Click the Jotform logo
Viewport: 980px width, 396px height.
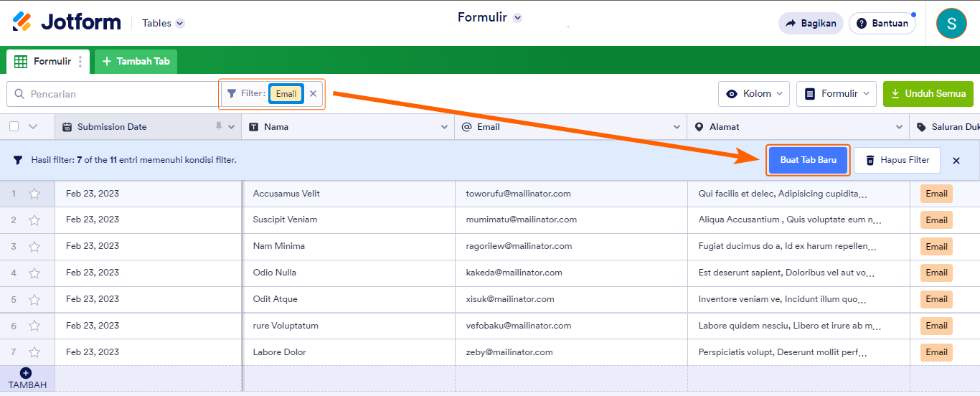(66, 22)
